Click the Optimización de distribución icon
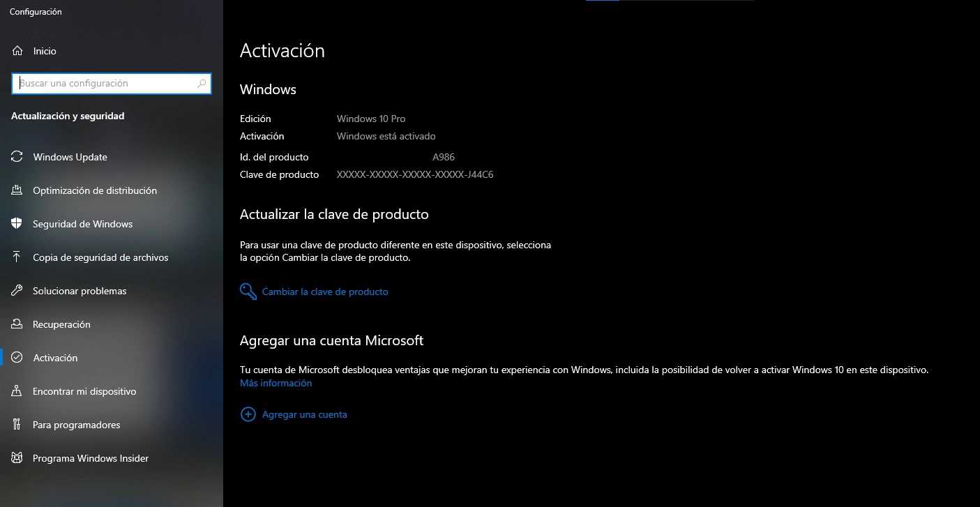 click(17, 190)
